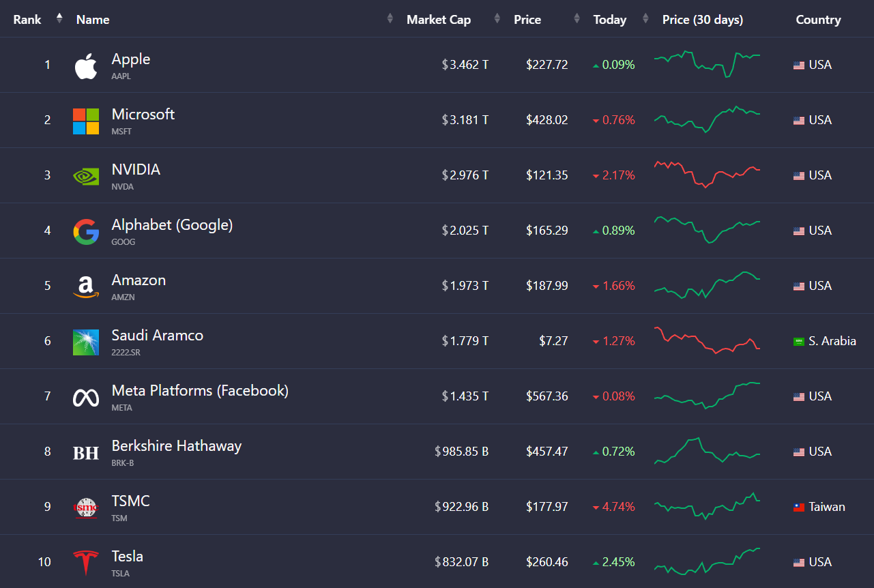The image size is (874, 588).
Task: Click the Meta infinity logo
Action: [86, 397]
